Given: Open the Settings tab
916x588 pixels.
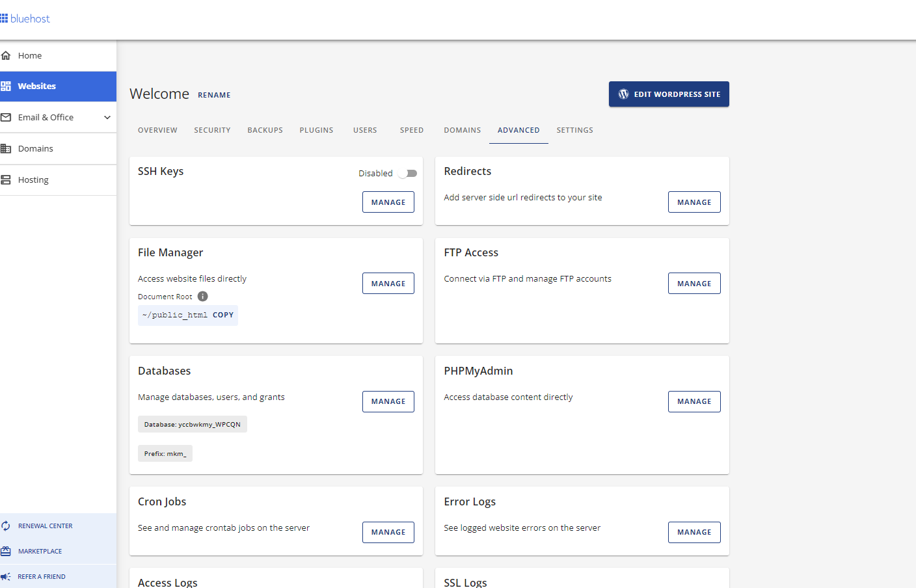Looking at the screenshot, I should (x=575, y=130).
